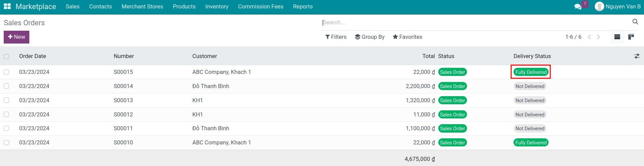Click Sales Order status badge on S00011

452,128
